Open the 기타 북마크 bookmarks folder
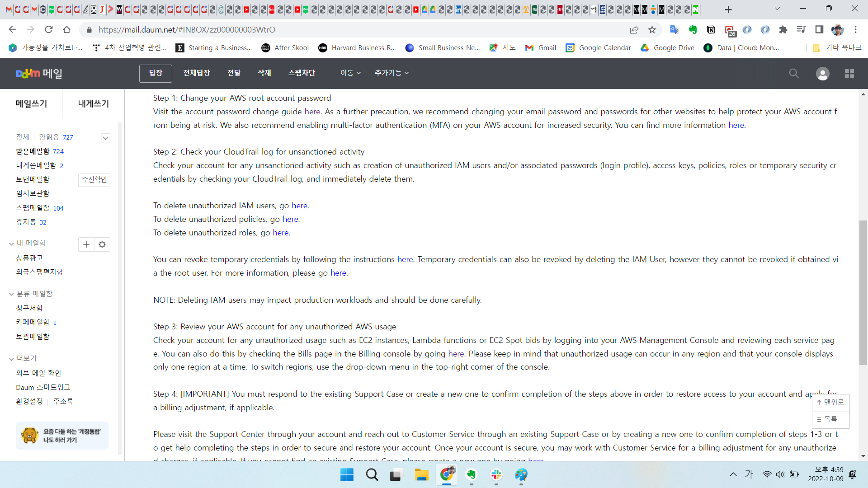The image size is (868, 488). point(837,48)
